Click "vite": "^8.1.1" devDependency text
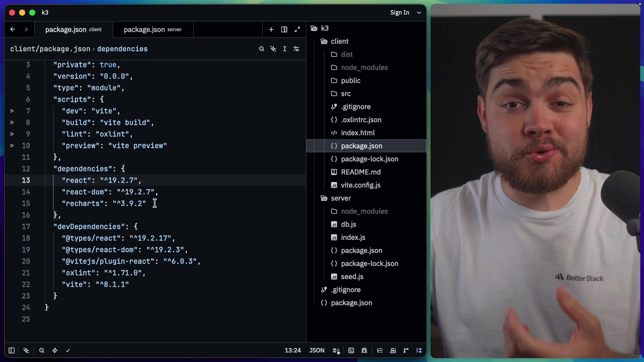644x362 pixels. 96,285
